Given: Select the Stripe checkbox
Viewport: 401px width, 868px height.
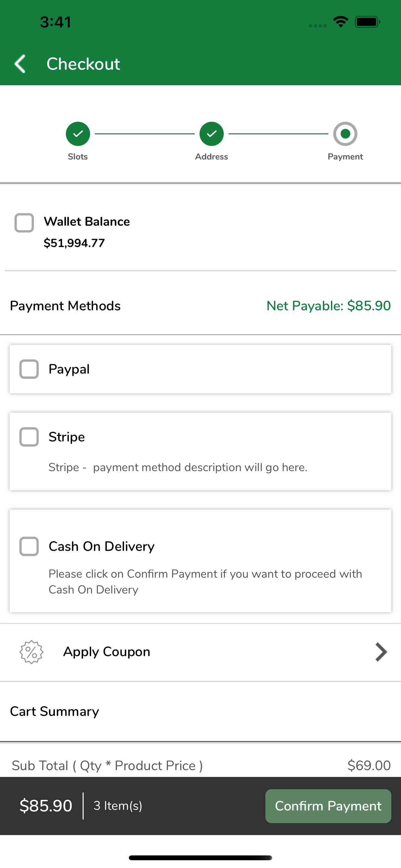Looking at the screenshot, I should point(29,437).
